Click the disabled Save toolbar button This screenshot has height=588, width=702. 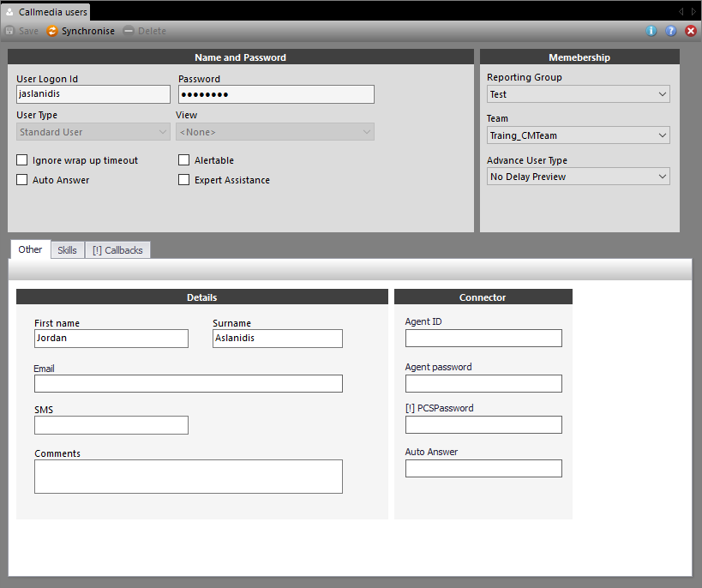21,31
